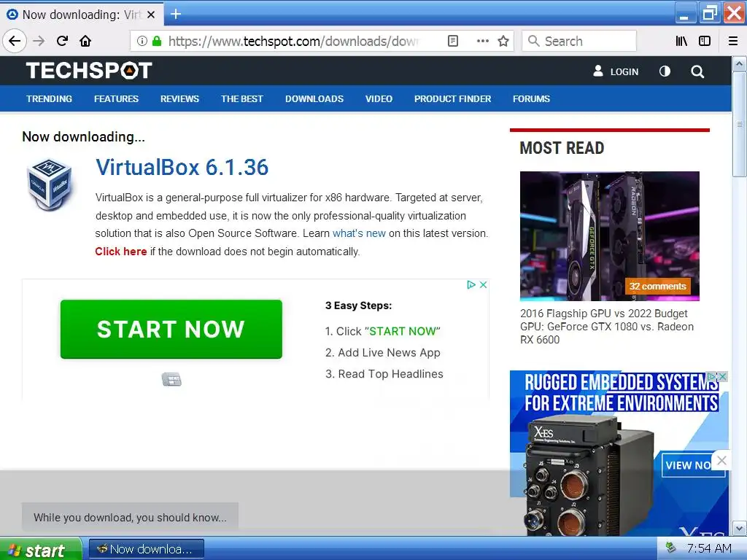Reload the page with refresh icon
Image resolution: width=747 pixels, height=560 pixels.
click(x=63, y=41)
